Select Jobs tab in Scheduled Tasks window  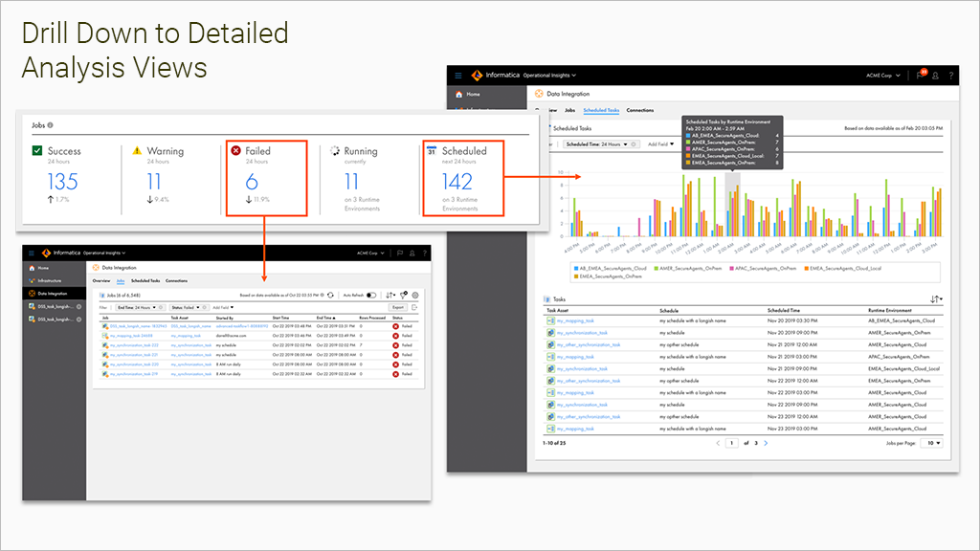click(570, 110)
